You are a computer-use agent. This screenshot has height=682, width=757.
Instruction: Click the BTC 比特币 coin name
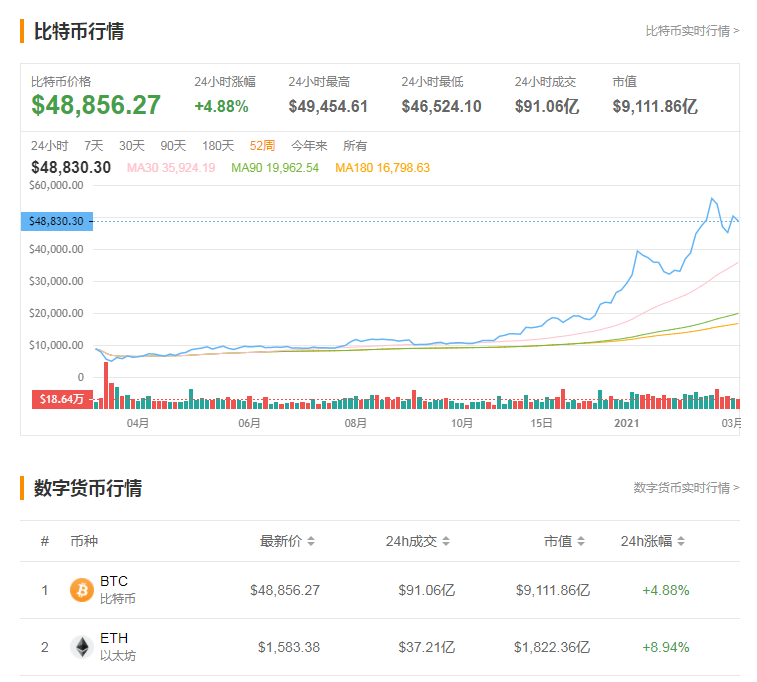click(x=117, y=590)
